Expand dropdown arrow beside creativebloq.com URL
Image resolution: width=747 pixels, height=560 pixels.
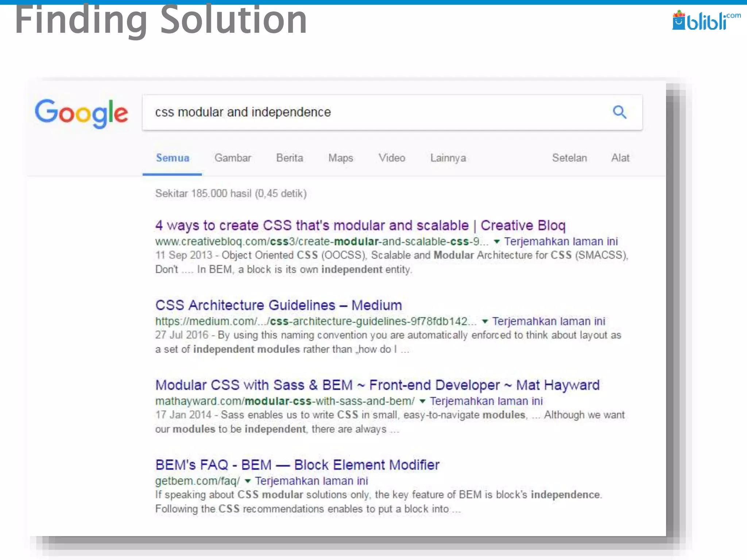(496, 242)
